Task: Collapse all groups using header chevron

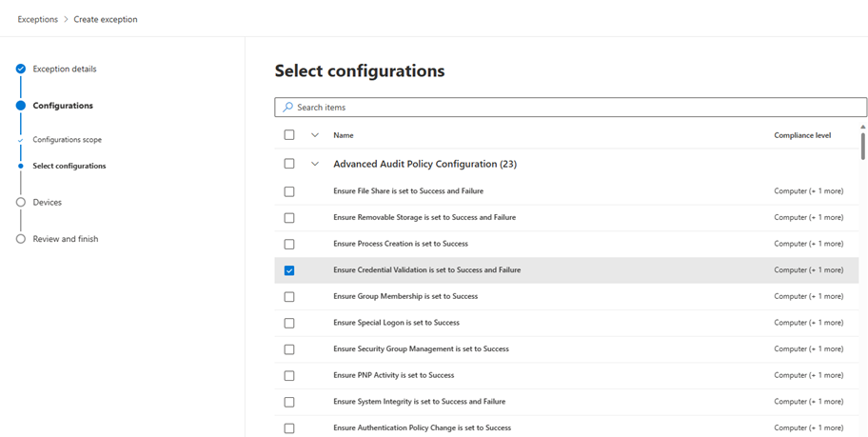Action: coord(315,135)
